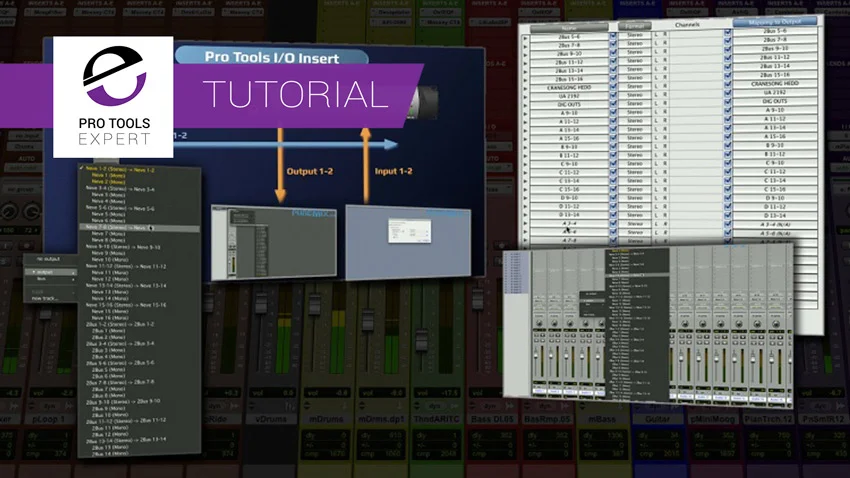The height and width of the screenshot is (478, 850).
Task: Choose Neve 3-4 (Stereo) from output list
Action: (x=120, y=189)
